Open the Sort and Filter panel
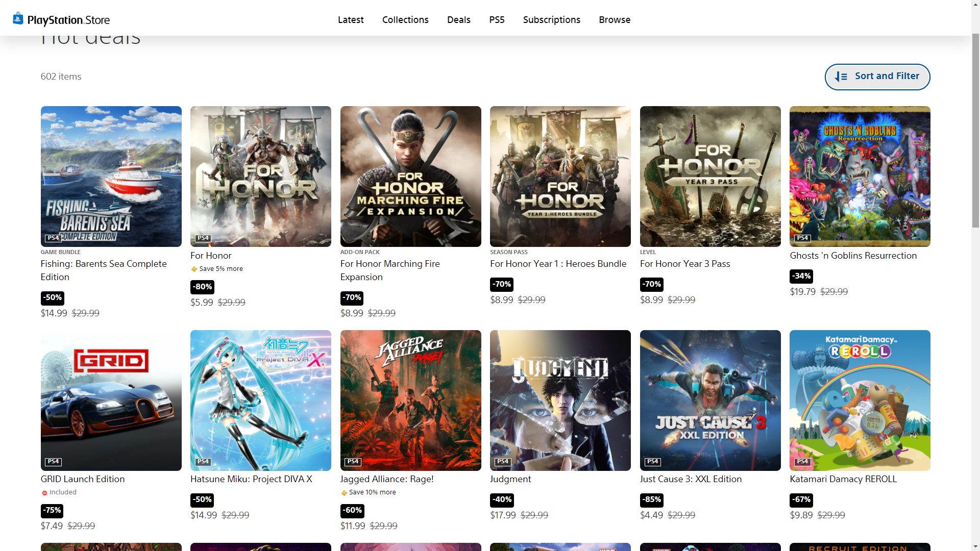 click(x=877, y=77)
